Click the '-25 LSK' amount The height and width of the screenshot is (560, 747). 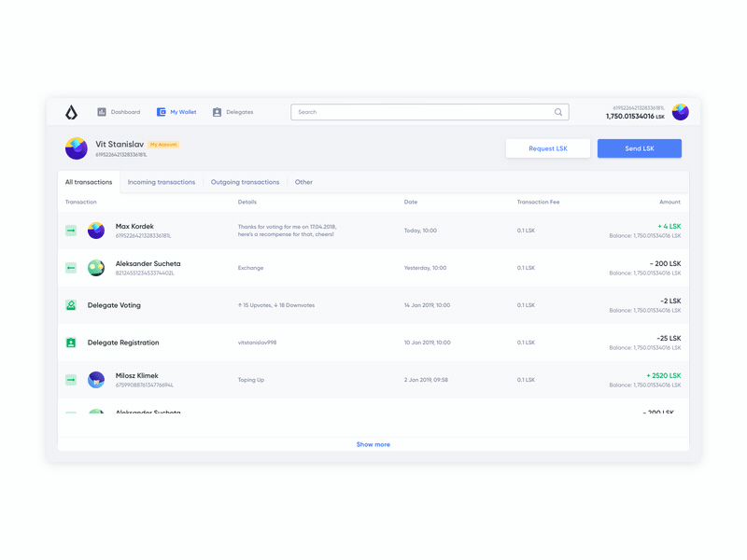coord(669,338)
